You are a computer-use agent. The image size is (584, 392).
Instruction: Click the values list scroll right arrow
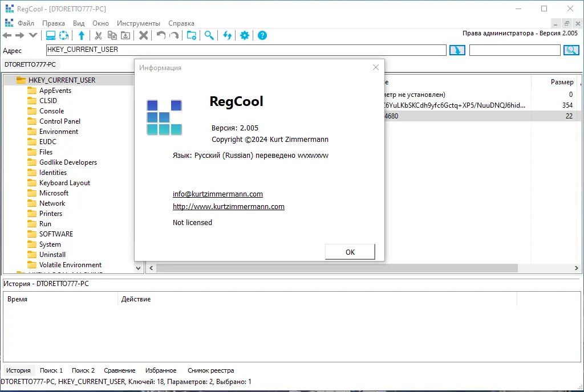tap(576, 268)
